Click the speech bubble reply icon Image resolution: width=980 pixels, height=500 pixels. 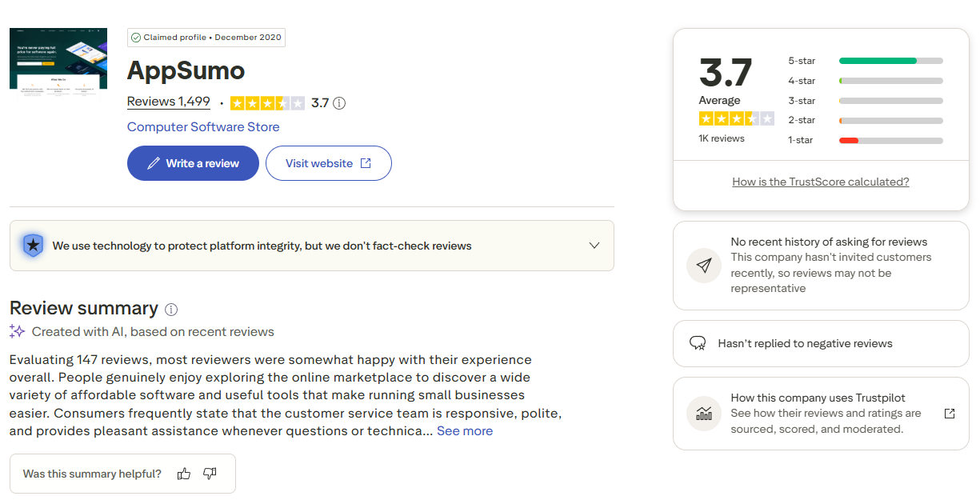coord(698,343)
